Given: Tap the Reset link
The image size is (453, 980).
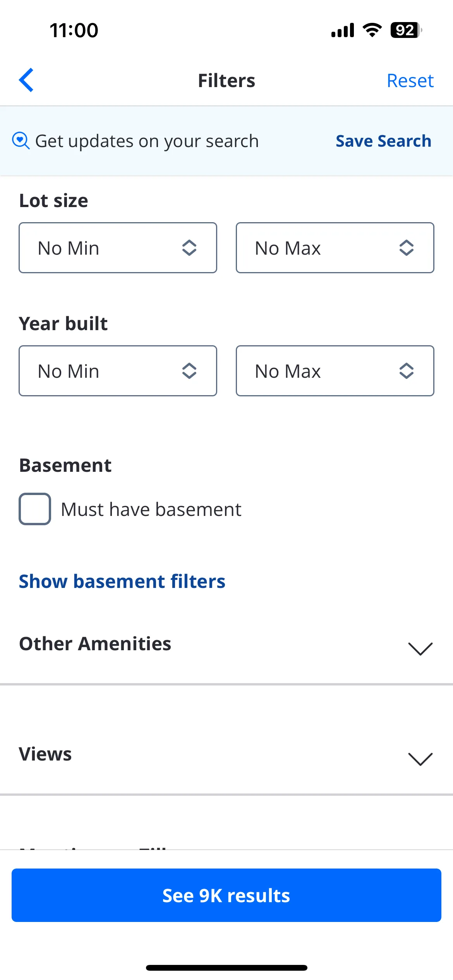Looking at the screenshot, I should click(x=410, y=81).
